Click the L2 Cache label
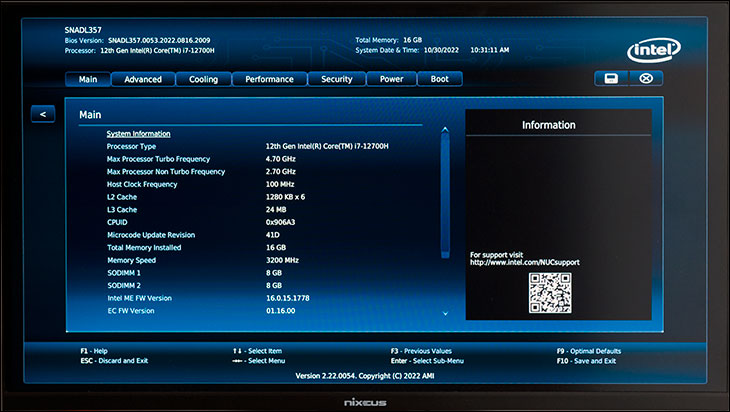730x412 pixels. 122,197
